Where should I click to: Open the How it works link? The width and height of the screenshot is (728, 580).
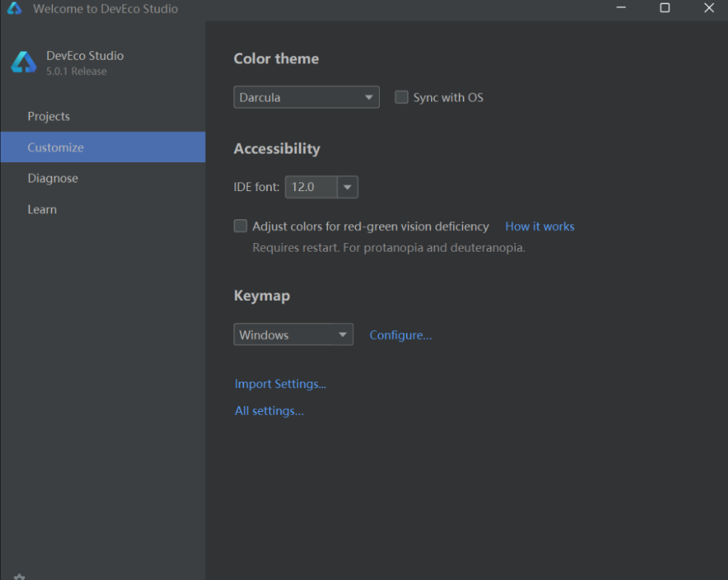[x=539, y=227]
